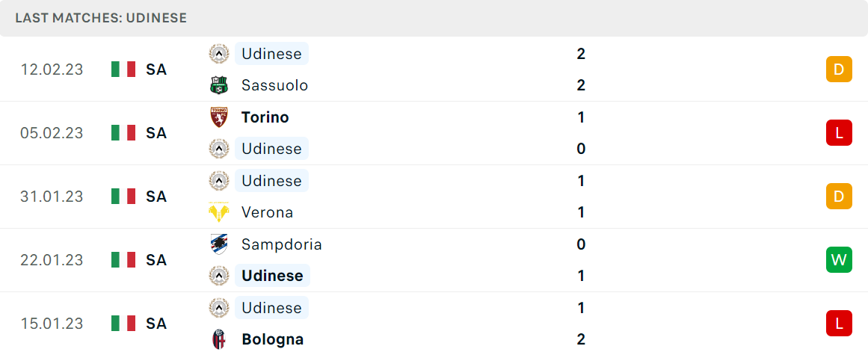This screenshot has width=868, height=352.
Task: Click the Sassuolo club crest icon
Action: coord(218,85)
